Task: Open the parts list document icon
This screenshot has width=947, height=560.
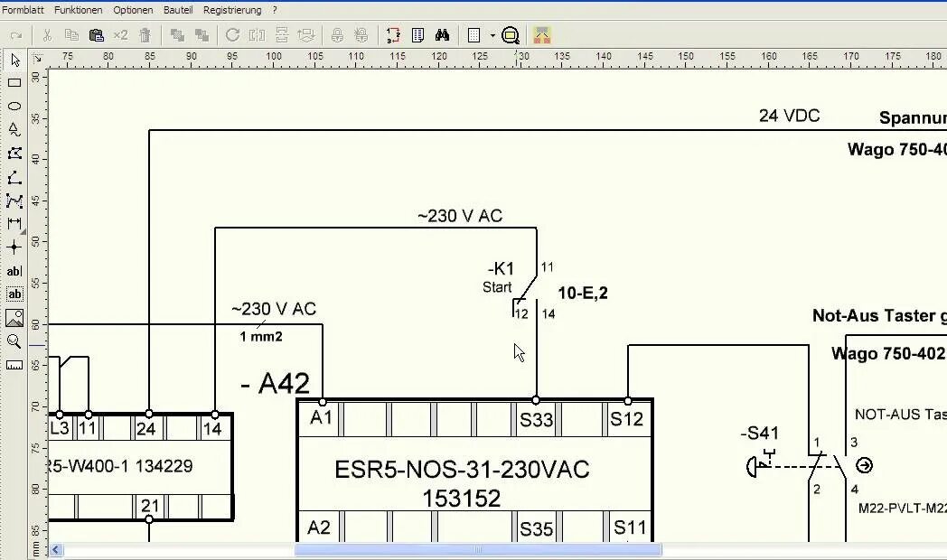Action: coord(417,35)
